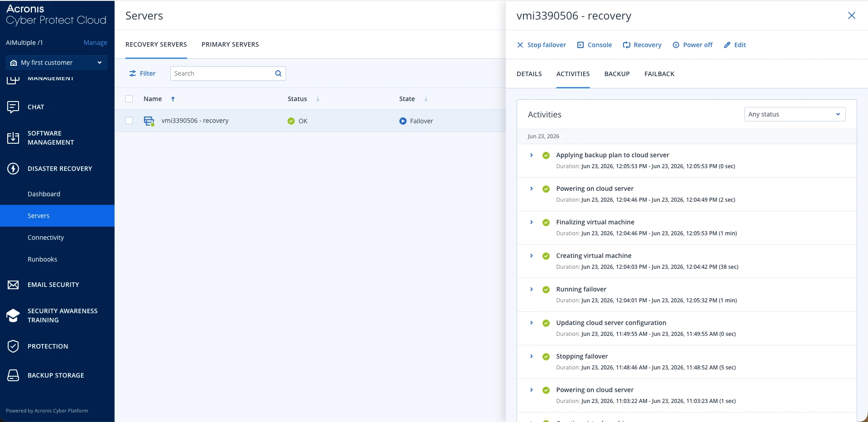
Task: Click success icon of Creating virtual machine
Action: [546, 256]
